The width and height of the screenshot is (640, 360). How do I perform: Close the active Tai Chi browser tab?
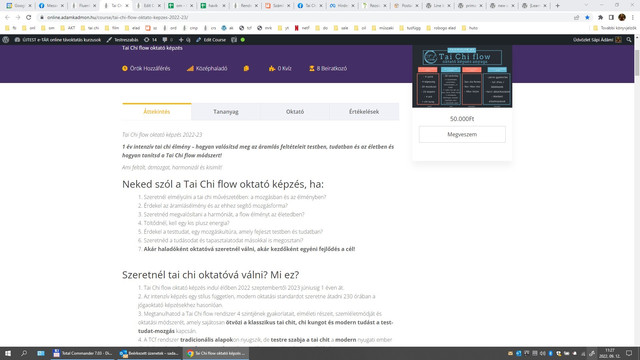(x=127, y=6)
